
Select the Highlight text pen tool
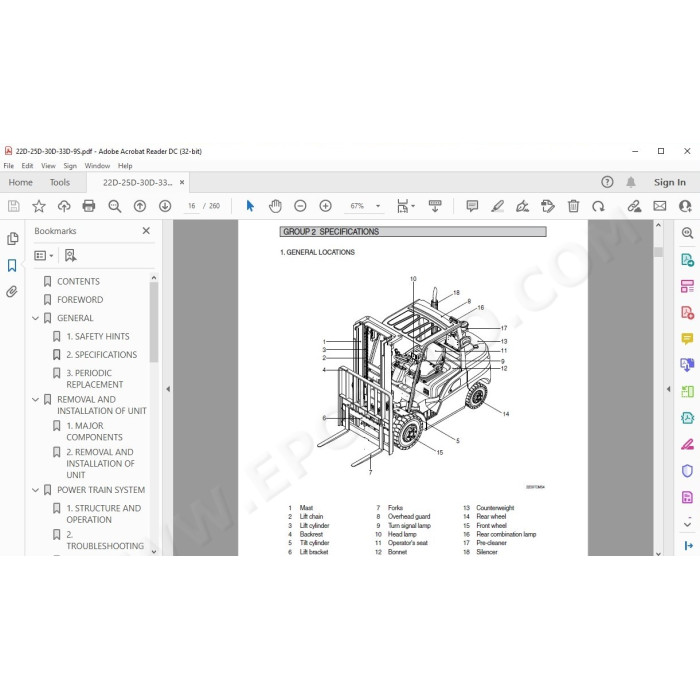[x=497, y=206]
